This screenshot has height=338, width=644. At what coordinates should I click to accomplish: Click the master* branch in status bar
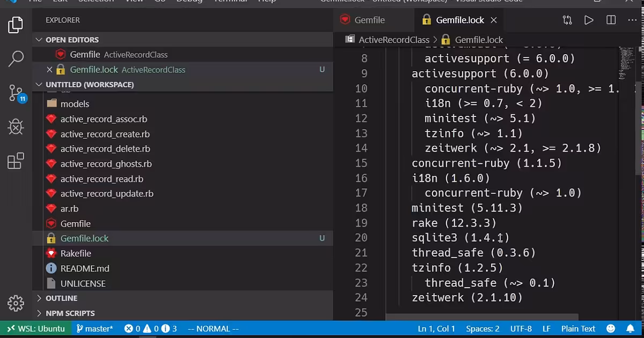(94, 329)
